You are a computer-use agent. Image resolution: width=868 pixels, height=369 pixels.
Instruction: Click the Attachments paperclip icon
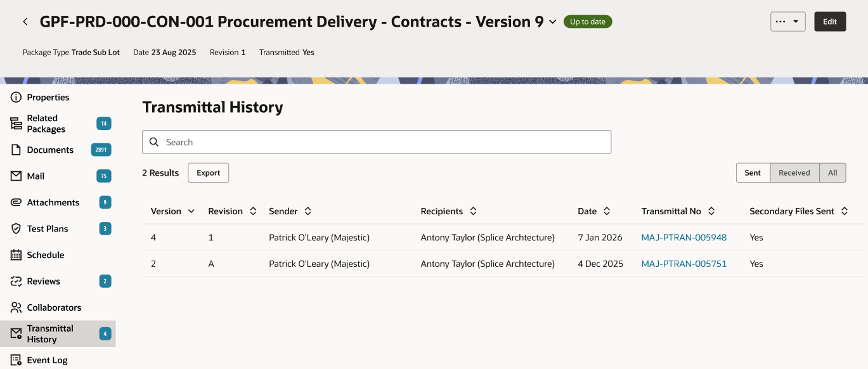16,202
